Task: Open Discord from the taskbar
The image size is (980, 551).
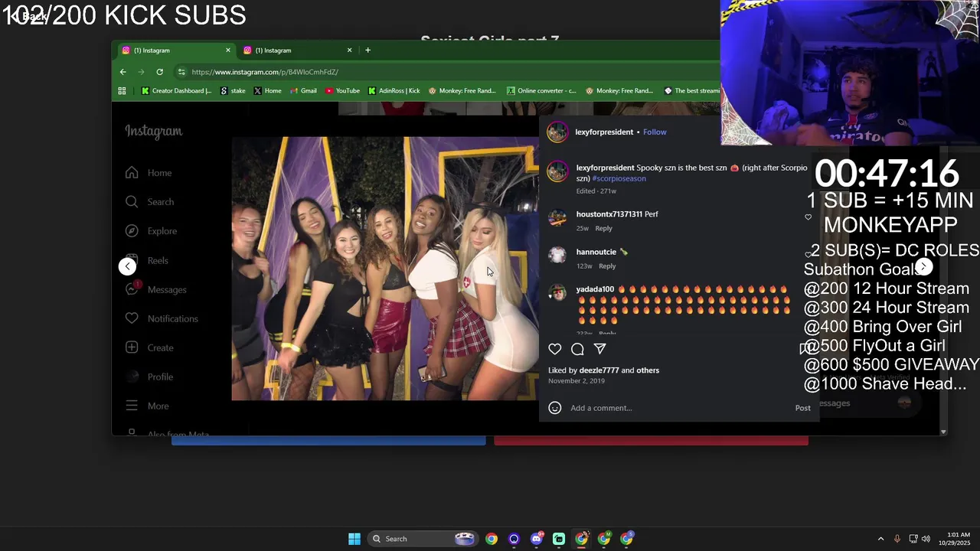Action: click(536, 539)
